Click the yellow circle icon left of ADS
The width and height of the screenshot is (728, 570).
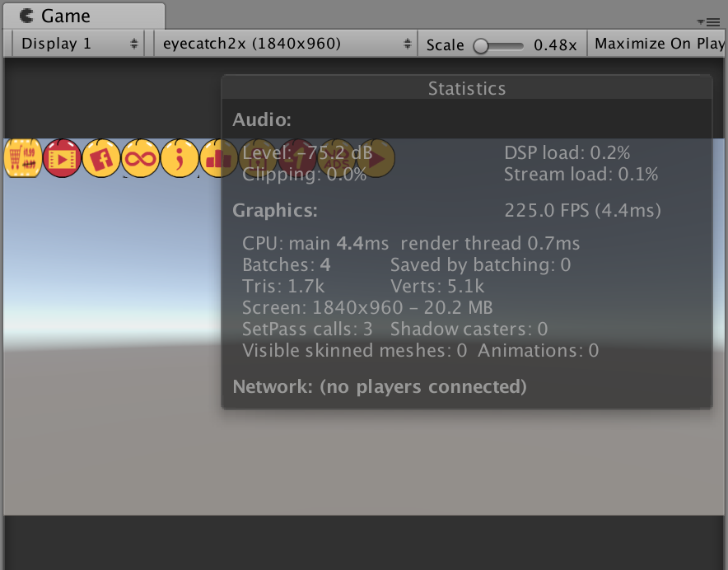pos(258,158)
